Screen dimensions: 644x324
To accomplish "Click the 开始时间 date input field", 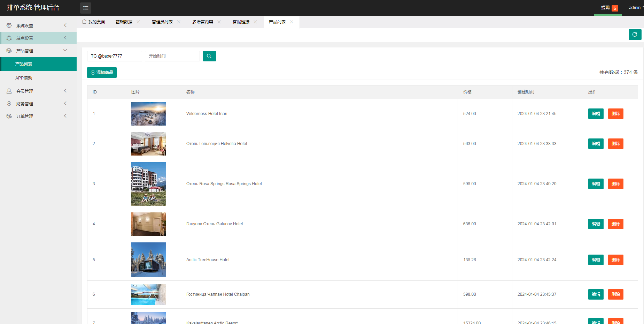I will (x=172, y=56).
